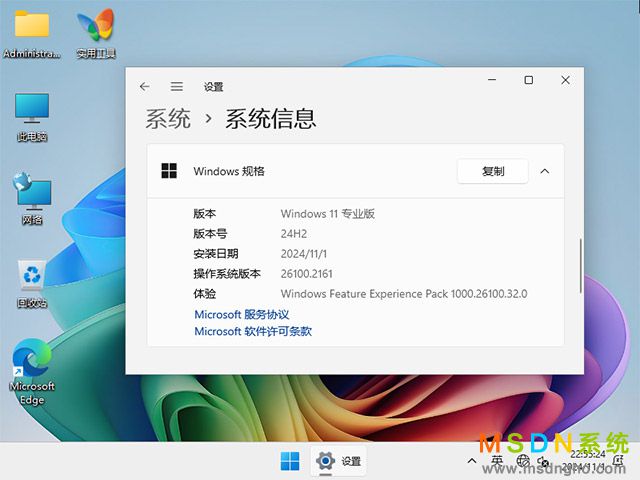Maximize the Settings window

point(529,80)
